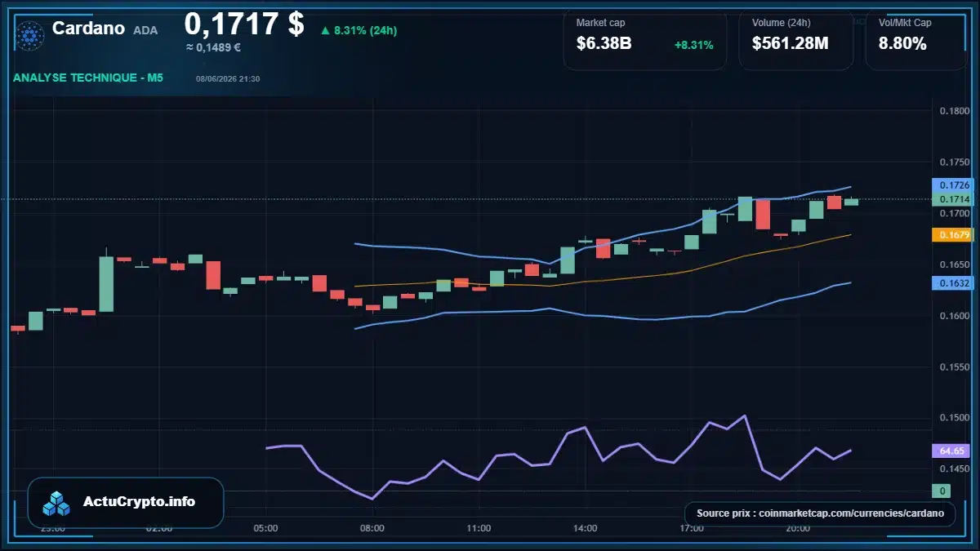This screenshot has width=980, height=551.
Task: Click the 0.1450 price axis label
Action: [x=955, y=469]
